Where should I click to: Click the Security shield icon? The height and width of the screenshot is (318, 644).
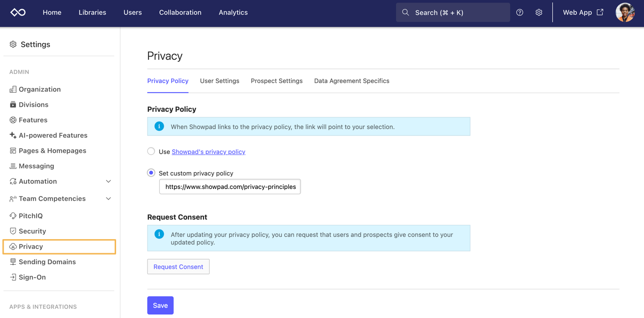coord(13,231)
